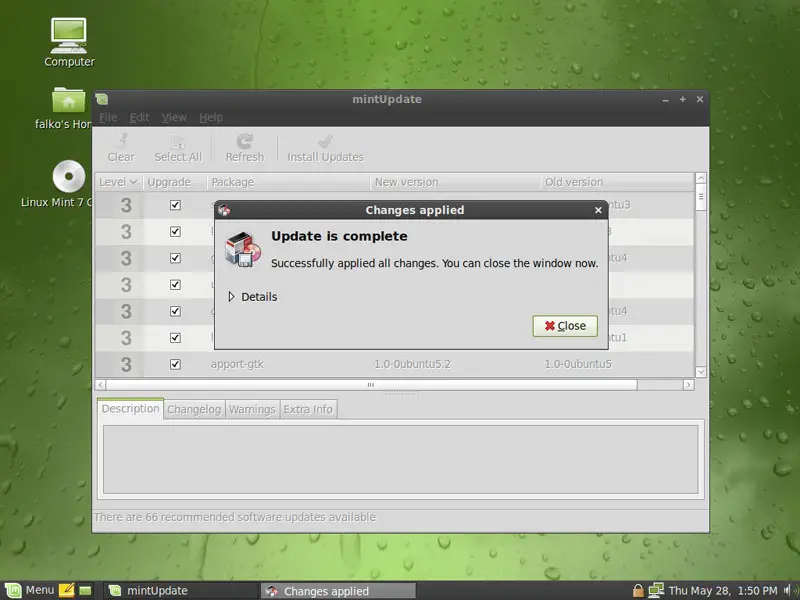Toggle the checkbox in the row ending tu1
This screenshot has width=800, height=600.
175,338
